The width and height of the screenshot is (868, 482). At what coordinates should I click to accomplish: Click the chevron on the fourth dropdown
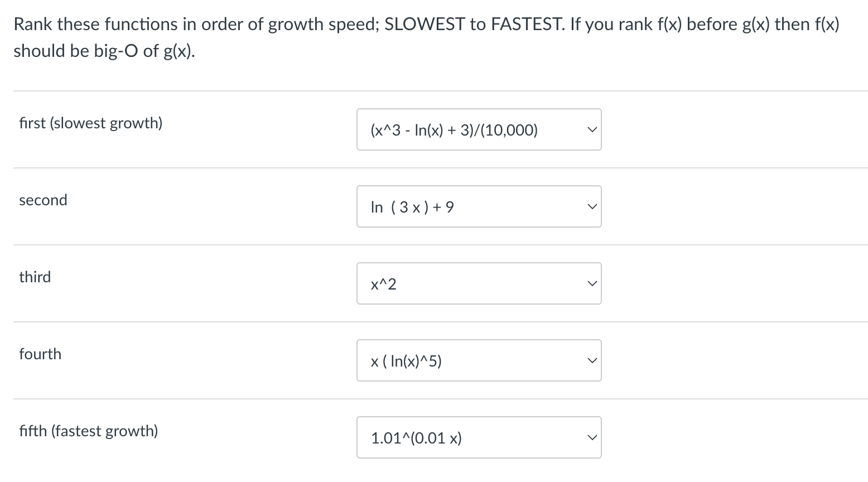click(x=591, y=360)
